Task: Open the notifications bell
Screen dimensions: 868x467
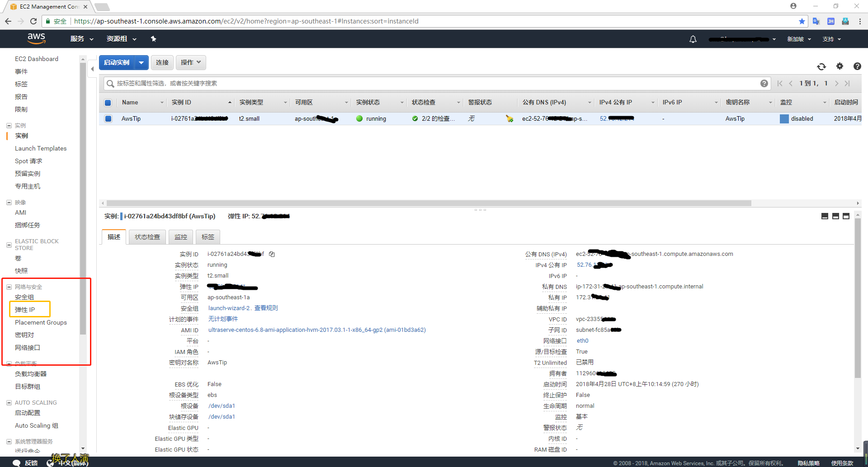Action: click(693, 39)
